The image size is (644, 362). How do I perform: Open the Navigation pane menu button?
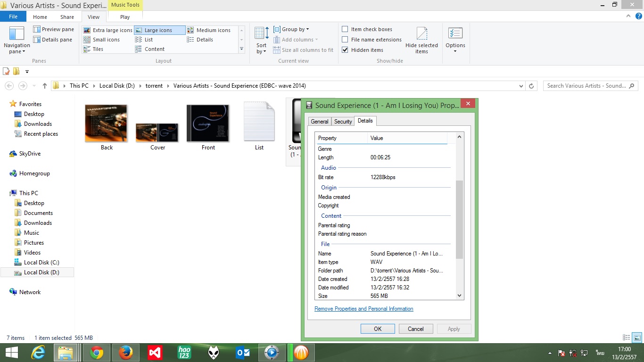click(x=17, y=40)
